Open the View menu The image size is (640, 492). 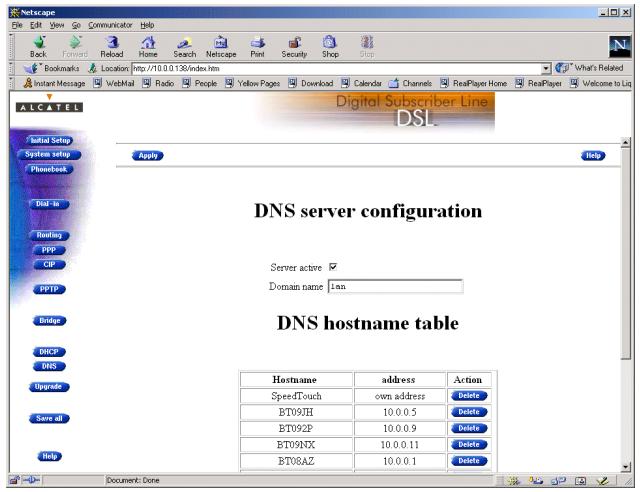(x=57, y=25)
